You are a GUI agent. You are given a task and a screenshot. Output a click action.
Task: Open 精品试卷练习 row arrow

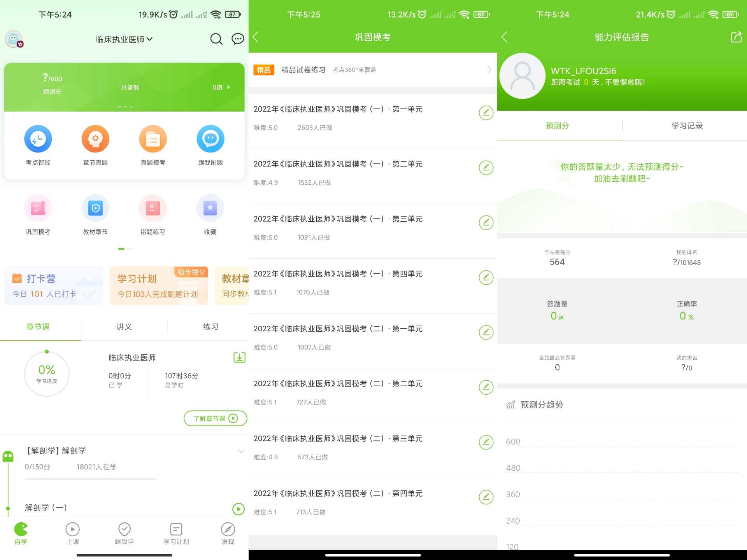pyautogui.click(x=489, y=70)
